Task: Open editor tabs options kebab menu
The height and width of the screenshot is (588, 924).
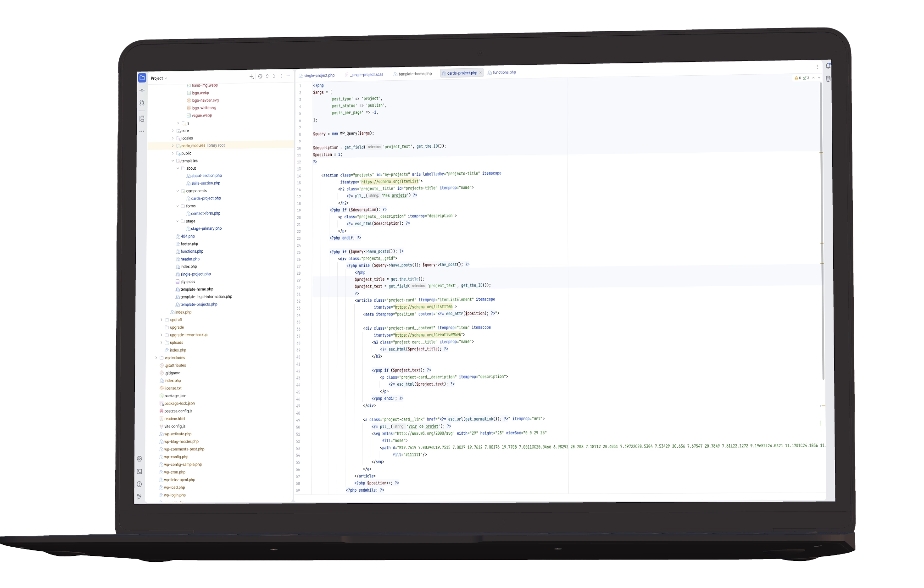Action: [817, 67]
